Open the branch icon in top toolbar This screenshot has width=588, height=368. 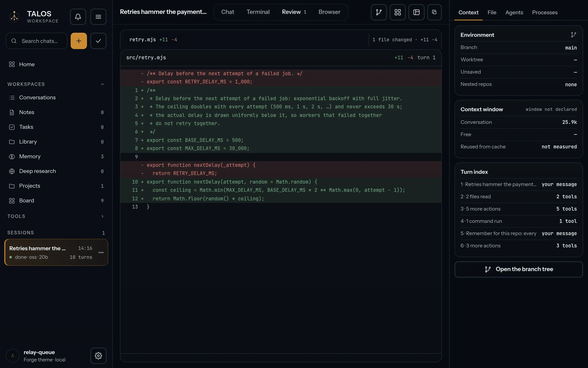click(x=379, y=12)
